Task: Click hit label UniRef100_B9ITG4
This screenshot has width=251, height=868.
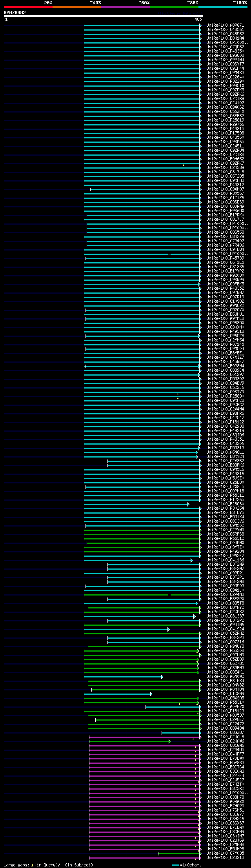Action: tap(225, 767)
